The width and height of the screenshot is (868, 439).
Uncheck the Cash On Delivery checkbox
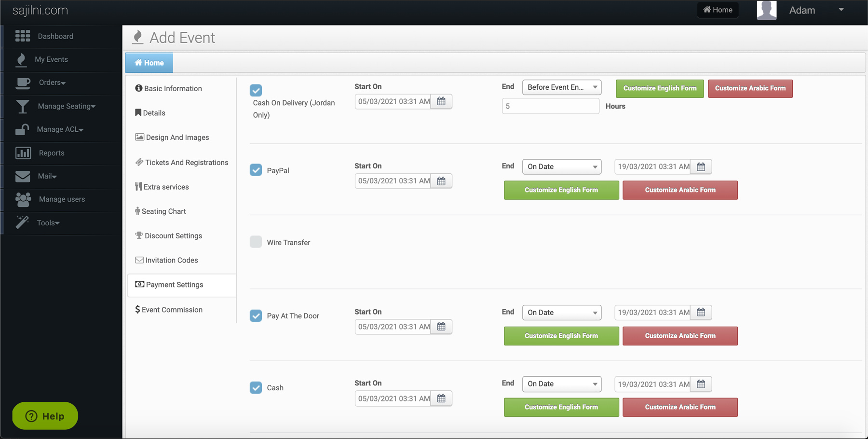(x=256, y=90)
